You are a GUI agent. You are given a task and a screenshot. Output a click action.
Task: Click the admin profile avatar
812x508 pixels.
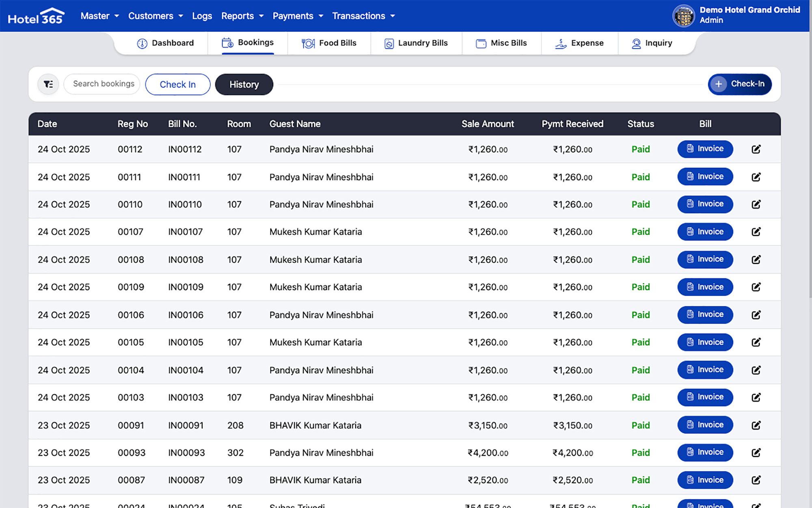click(x=684, y=16)
